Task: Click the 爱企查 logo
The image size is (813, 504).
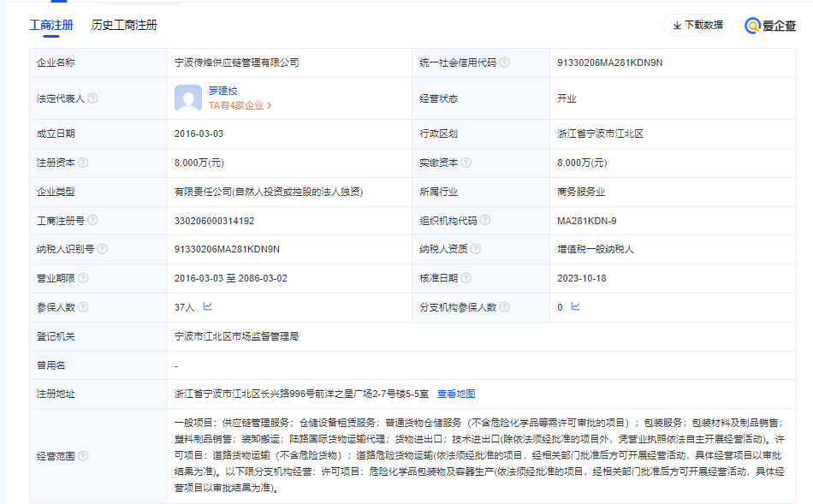Action: (770, 26)
